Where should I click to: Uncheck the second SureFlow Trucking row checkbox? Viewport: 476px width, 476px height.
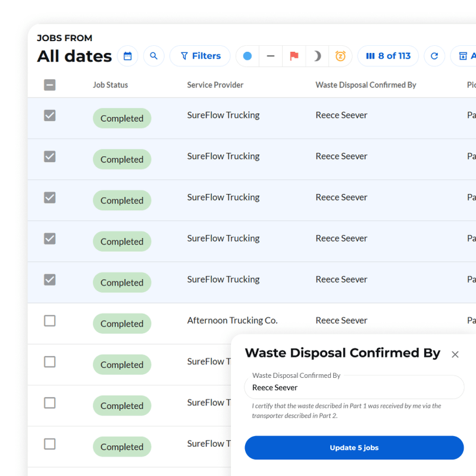click(50, 156)
